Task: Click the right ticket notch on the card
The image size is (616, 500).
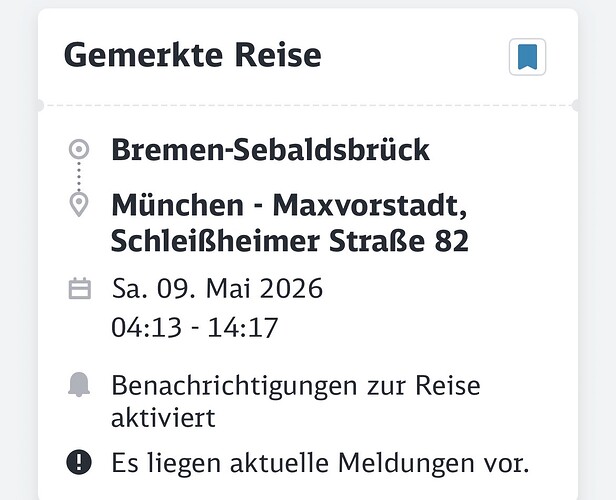Action: point(576,104)
